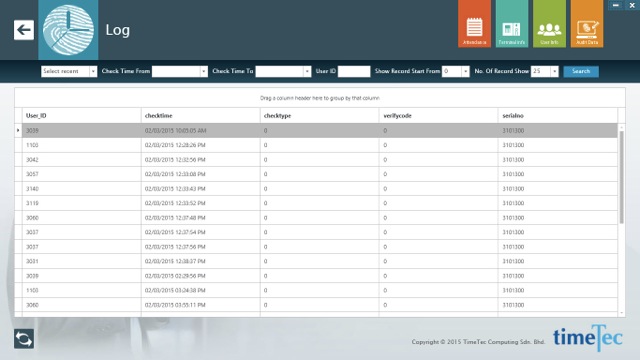Sort by the checktime column header

click(200, 116)
